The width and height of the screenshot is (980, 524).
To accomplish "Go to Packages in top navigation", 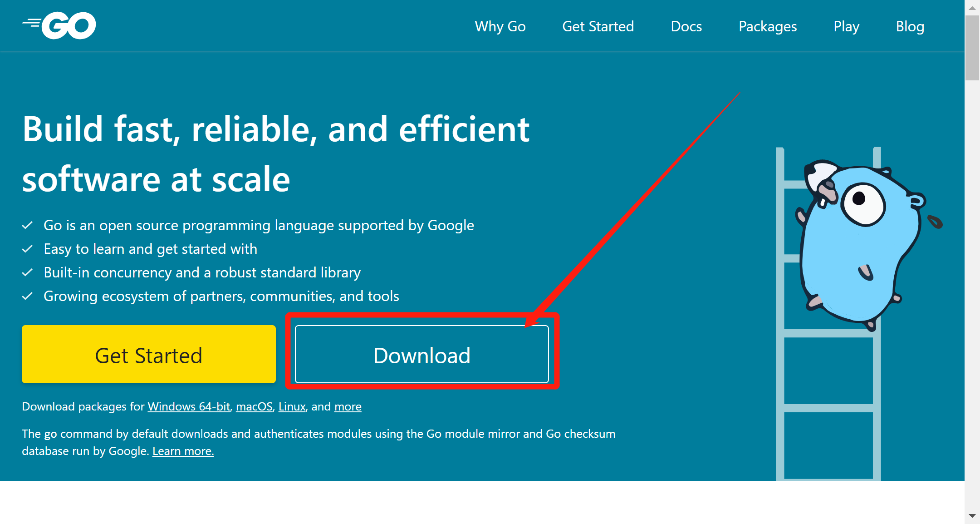I will [x=768, y=26].
